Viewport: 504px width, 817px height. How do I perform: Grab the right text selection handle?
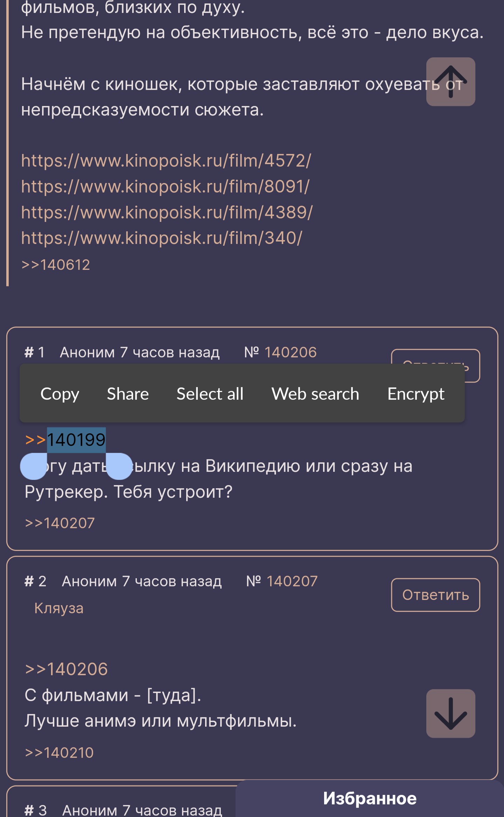tap(119, 466)
